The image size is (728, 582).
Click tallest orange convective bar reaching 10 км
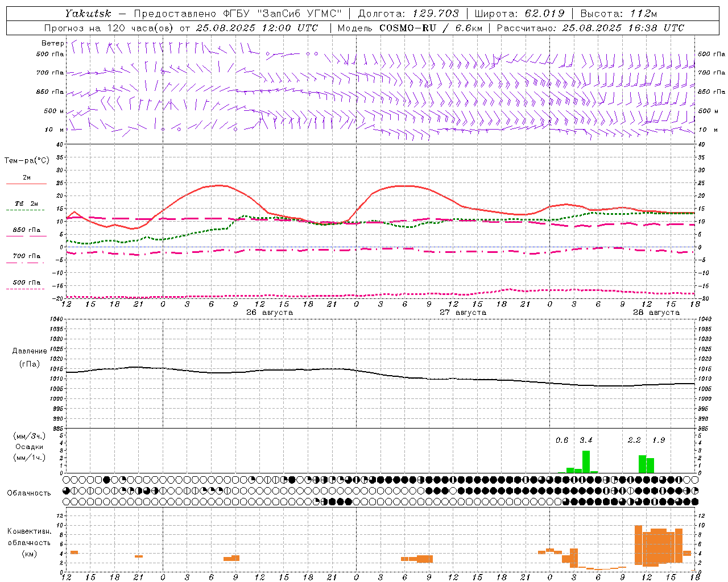(638, 545)
